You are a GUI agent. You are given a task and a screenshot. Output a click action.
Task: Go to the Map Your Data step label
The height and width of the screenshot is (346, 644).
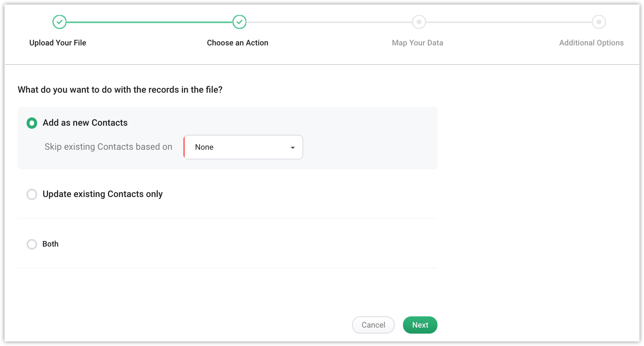tap(418, 43)
